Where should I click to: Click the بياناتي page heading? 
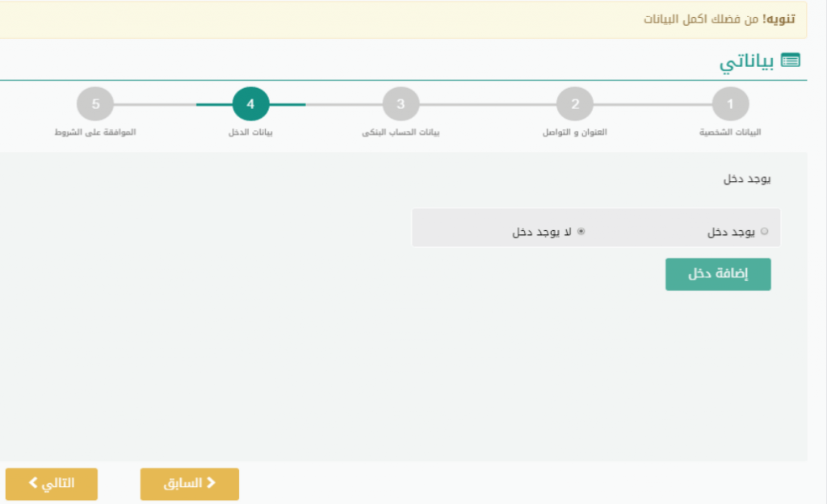(x=746, y=61)
